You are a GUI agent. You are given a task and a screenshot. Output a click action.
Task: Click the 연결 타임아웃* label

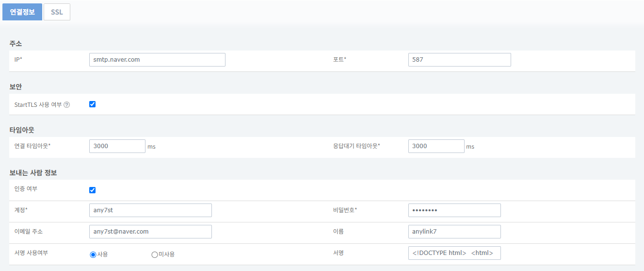coord(32,146)
